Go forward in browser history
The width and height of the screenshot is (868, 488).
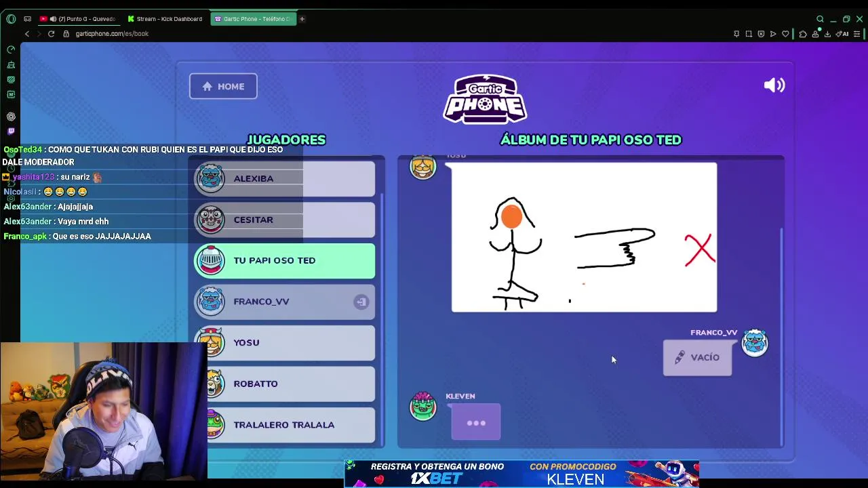pyautogui.click(x=39, y=34)
